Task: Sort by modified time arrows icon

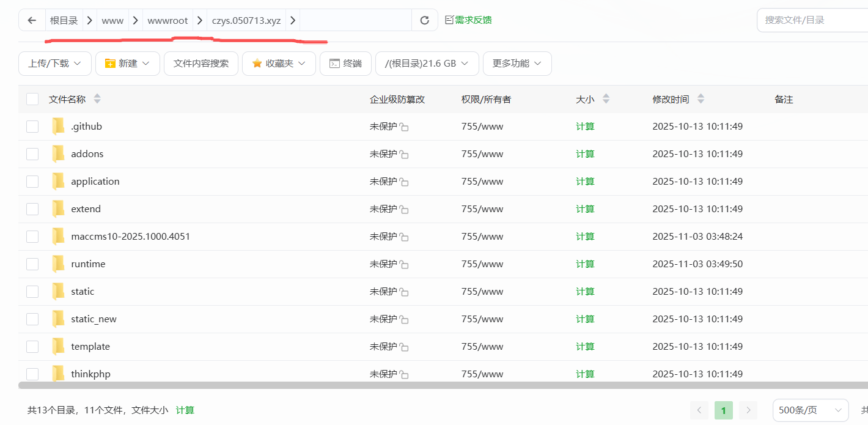Action: [x=701, y=99]
